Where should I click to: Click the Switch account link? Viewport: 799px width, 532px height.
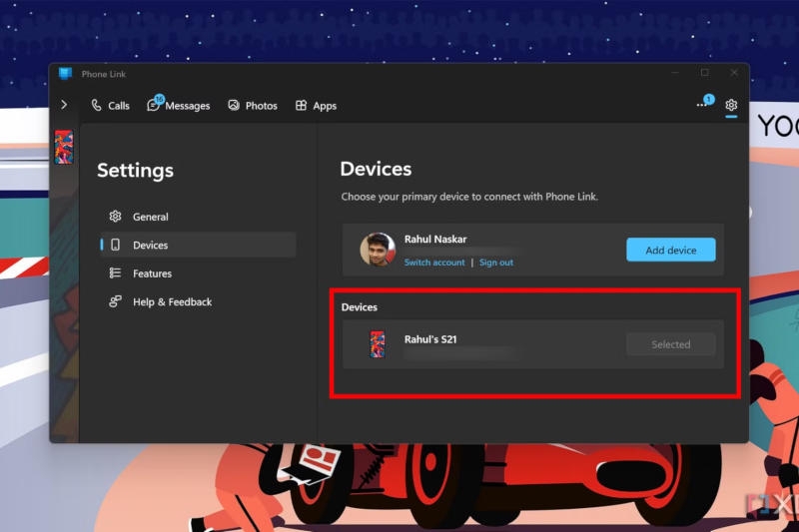tap(434, 263)
